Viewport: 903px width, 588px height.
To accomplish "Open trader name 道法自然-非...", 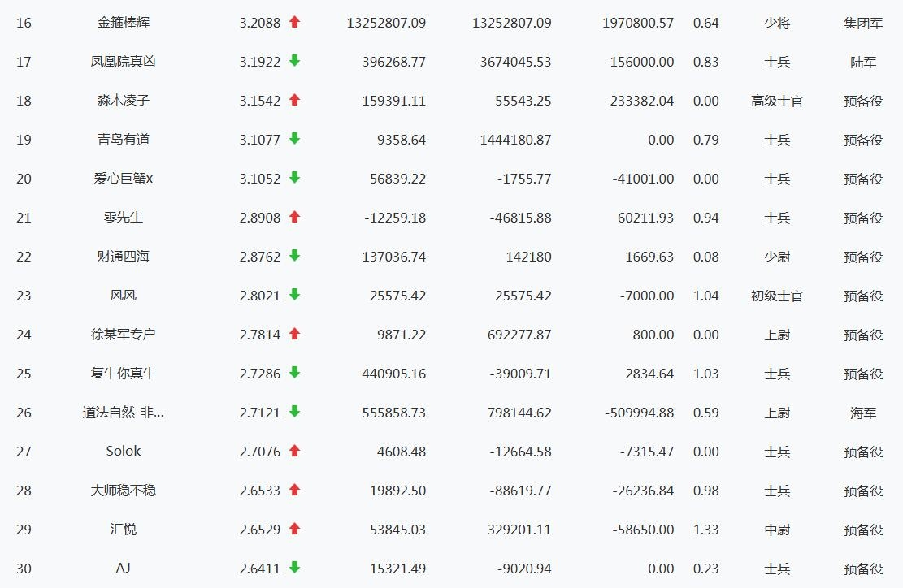I will tap(124, 413).
